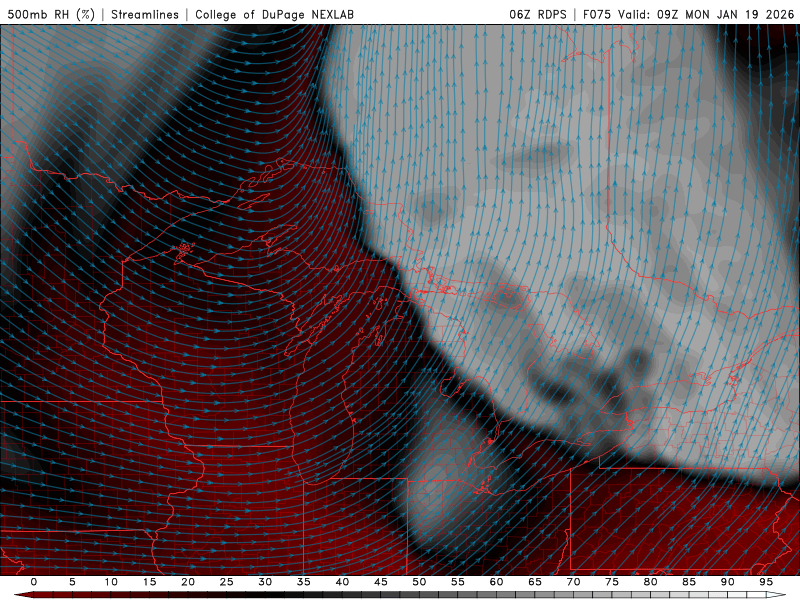Click the colorbar label '60'

tap(496, 582)
